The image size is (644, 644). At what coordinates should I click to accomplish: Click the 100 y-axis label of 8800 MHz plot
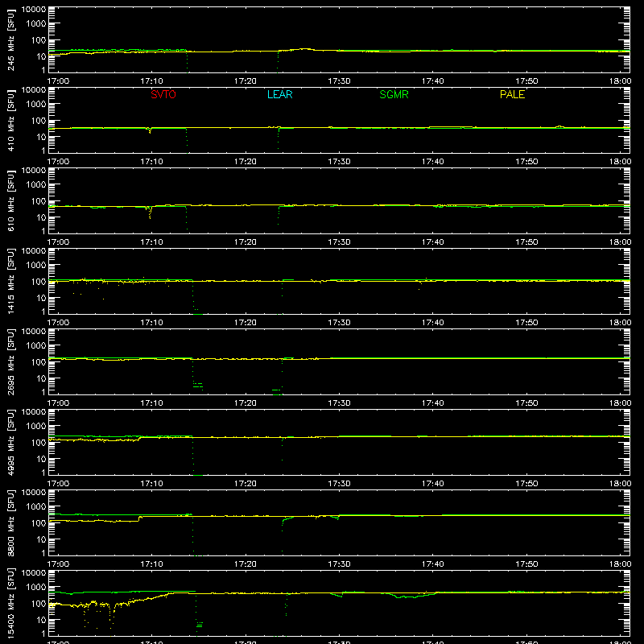[39, 523]
